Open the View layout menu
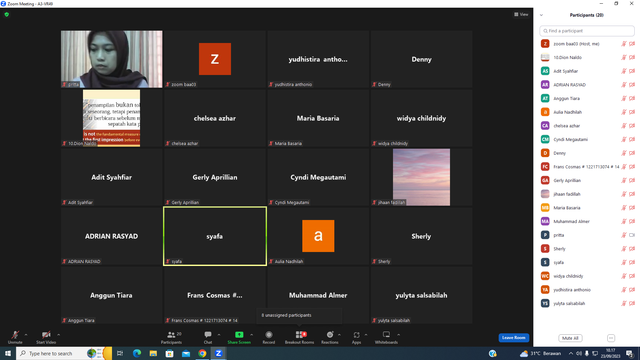 pos(521,14)
